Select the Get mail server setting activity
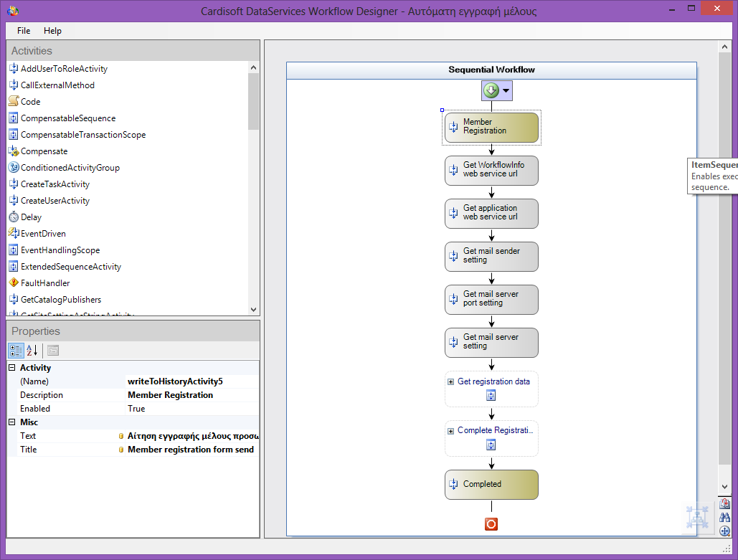Screen dimensions: 738x560 point(491,343)
